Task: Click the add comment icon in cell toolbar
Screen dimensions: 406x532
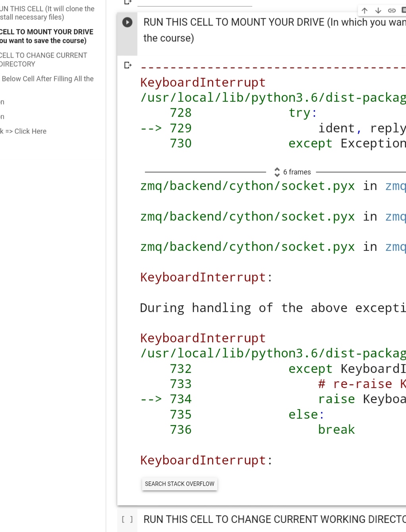Action: pos(403,11)
